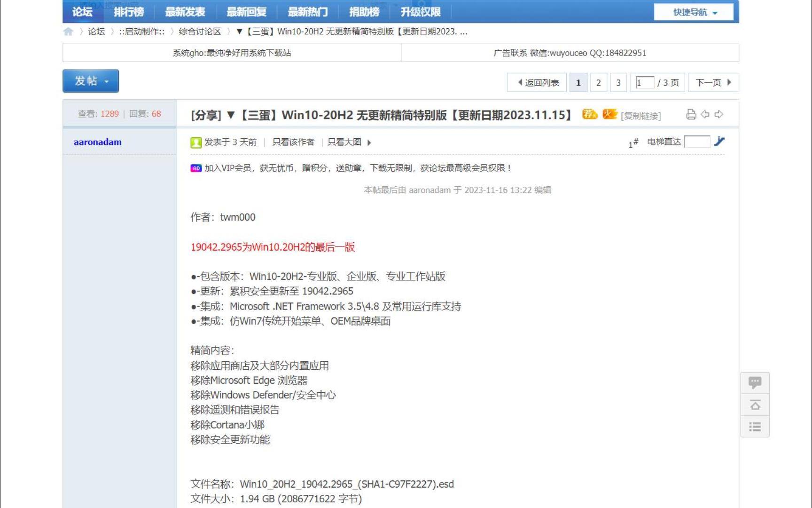Open the ::启动制作:: breadcrumb link
Screen dimensions: 812x508
(x=142, y=32)
